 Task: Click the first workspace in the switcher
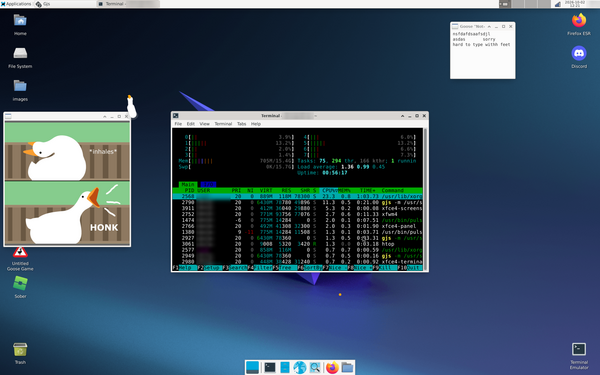click(x=505, y=4)
